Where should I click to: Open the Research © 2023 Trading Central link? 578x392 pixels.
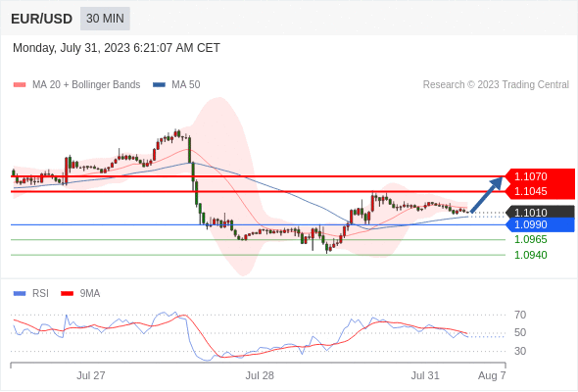pyautogui.click(x=496, y=85)
